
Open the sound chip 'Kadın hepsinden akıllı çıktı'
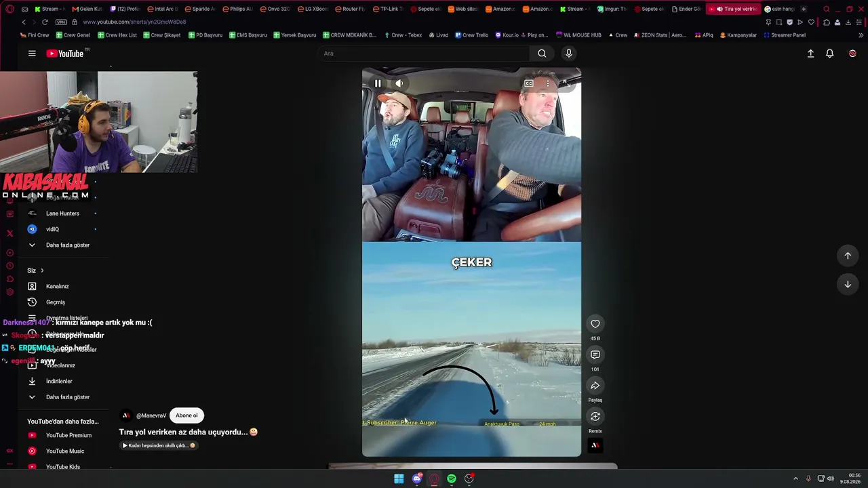tap(159, 445)
